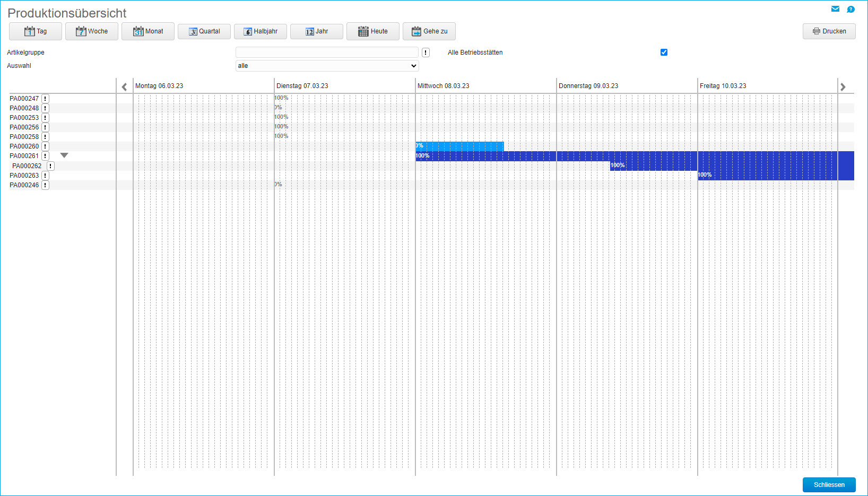This screenshot has height=496, width=868.
Task: Click the info icon next to PA000260
Action: point(46,146)
